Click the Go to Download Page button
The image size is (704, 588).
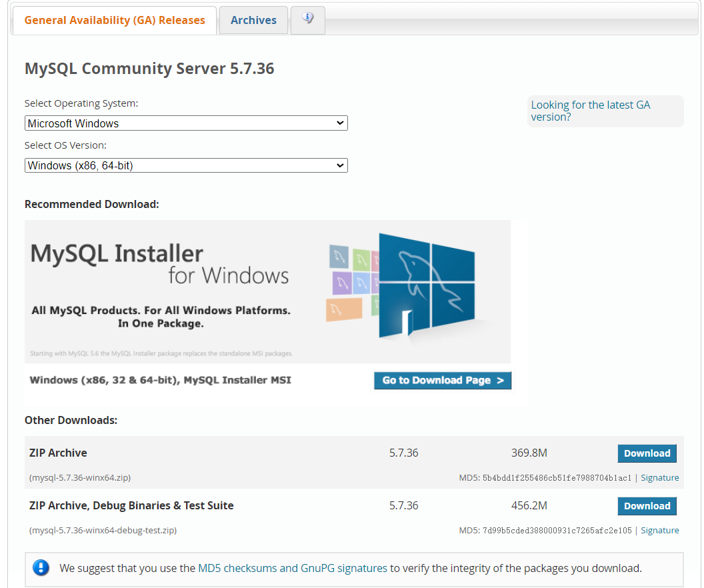point(442,380)
